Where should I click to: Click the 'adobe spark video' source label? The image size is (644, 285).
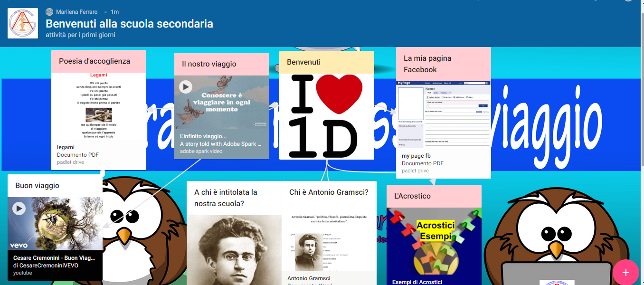point(201,152)
